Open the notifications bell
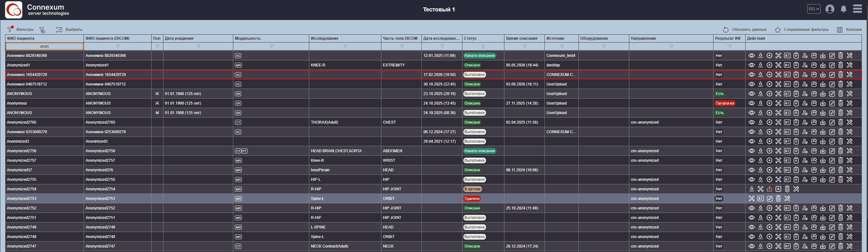 click(x=844, y=9)
